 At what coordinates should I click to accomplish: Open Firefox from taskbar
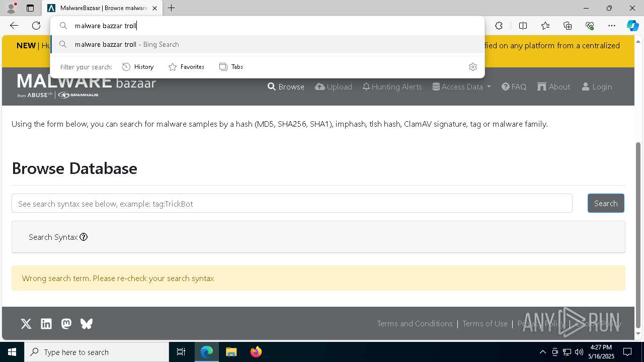coord(256,352)
